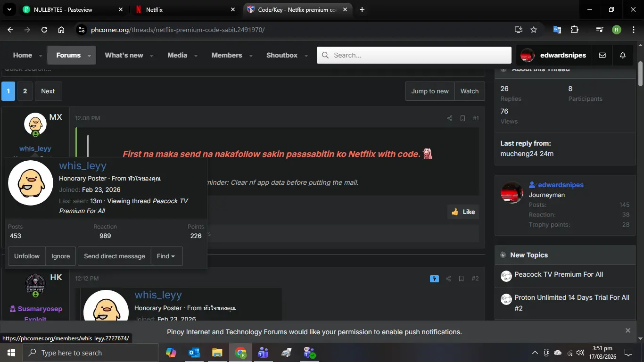Show hidden system tray icons
This screenshot has height=362, width=644.
tap(535, 353)
